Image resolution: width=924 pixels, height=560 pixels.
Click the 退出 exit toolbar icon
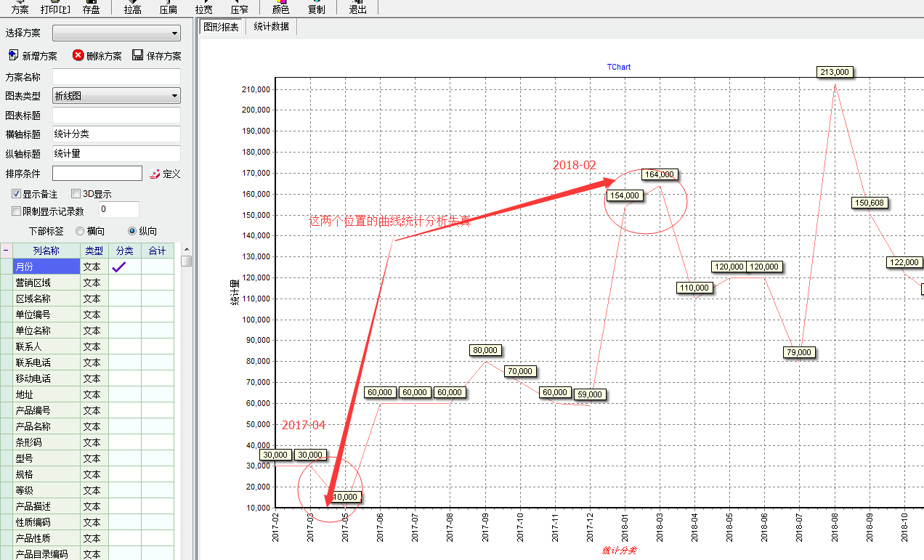357,7
